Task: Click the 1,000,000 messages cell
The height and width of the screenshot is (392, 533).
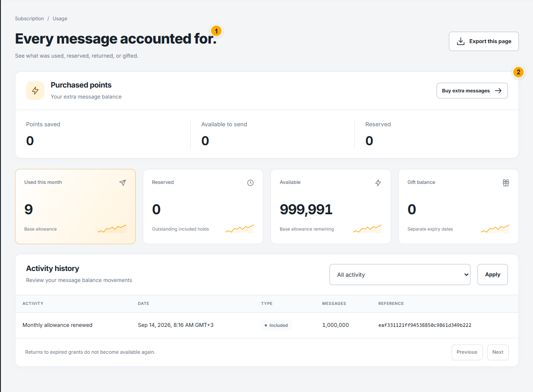Action: pyautogui.click(x=336, y=325)
